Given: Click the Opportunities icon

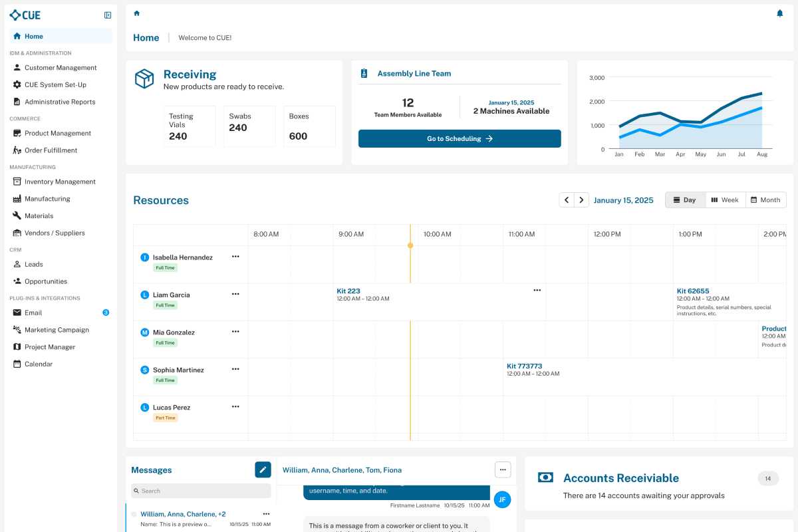Looking at the screenshot, I should pyautogui.click(x=17, y=281).
